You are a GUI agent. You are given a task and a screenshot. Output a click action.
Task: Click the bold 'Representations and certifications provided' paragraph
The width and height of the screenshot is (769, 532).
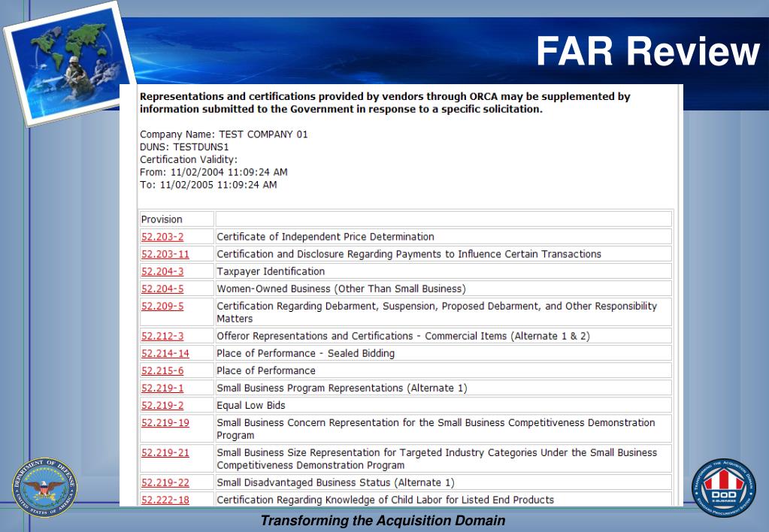coord(385,103)
